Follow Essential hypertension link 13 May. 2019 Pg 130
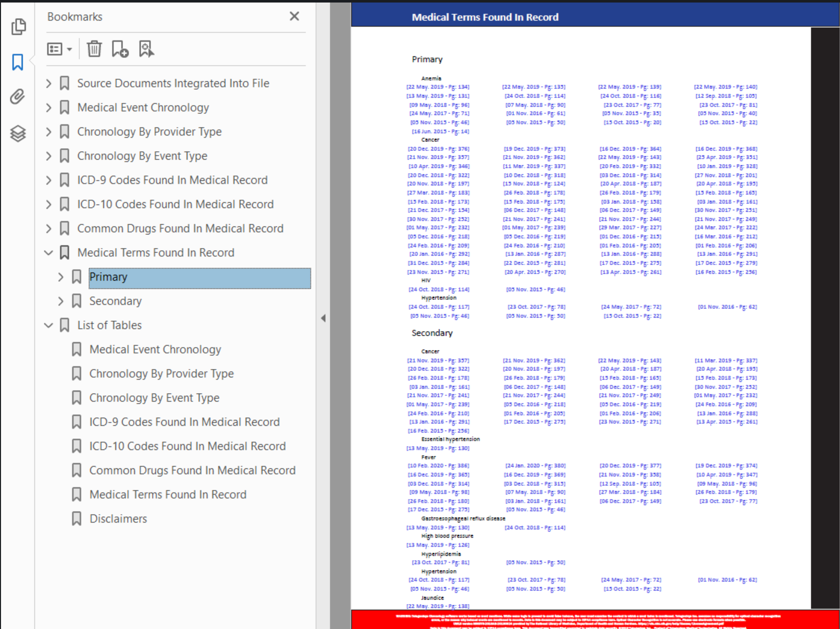The height and width of the screenshot is (629, 840). pos(438,448)
